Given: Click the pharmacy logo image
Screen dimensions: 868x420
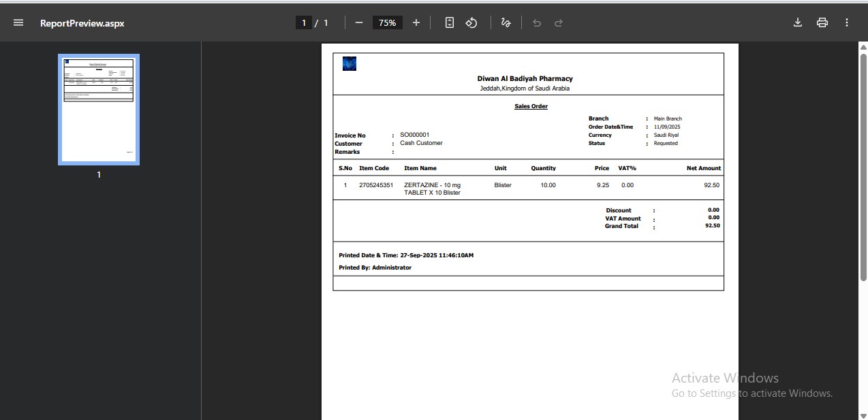Looking at the screenshot, I should coord(350,64).
